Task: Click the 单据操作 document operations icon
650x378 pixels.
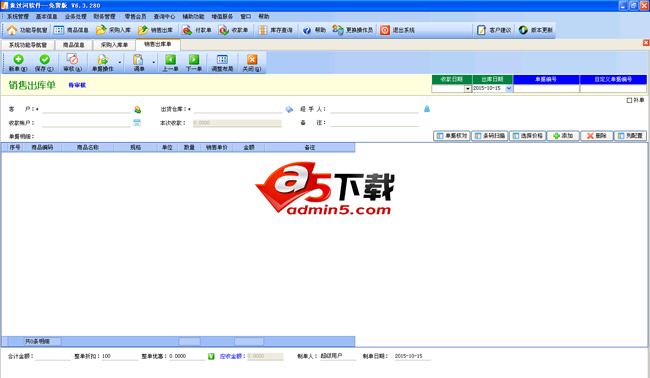Action: [x=102, y=59]
